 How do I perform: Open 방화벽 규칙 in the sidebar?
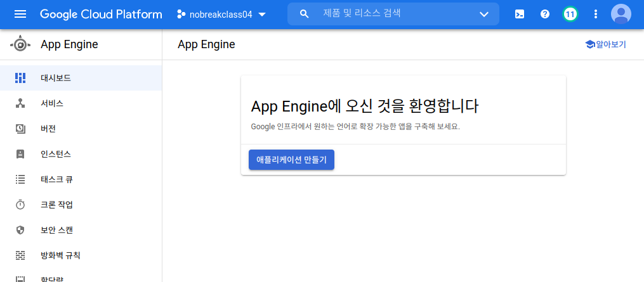(81, 256)
